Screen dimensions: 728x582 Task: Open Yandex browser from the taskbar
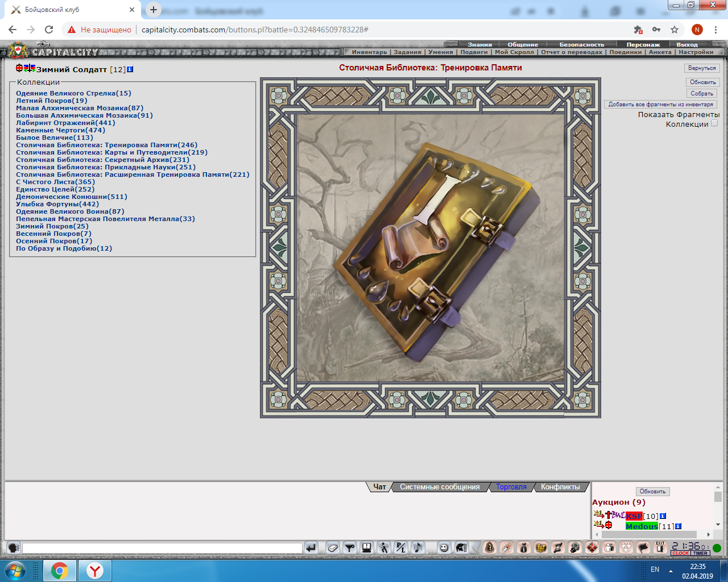tap(95, 571)
